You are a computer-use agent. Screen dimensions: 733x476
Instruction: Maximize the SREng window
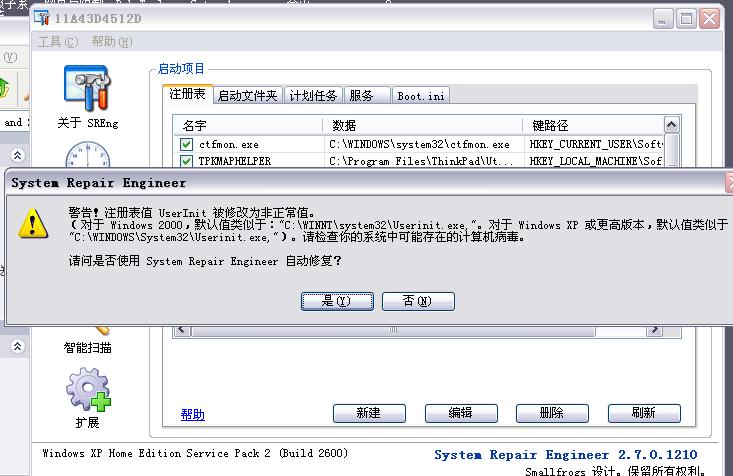(x=686, y=19)
